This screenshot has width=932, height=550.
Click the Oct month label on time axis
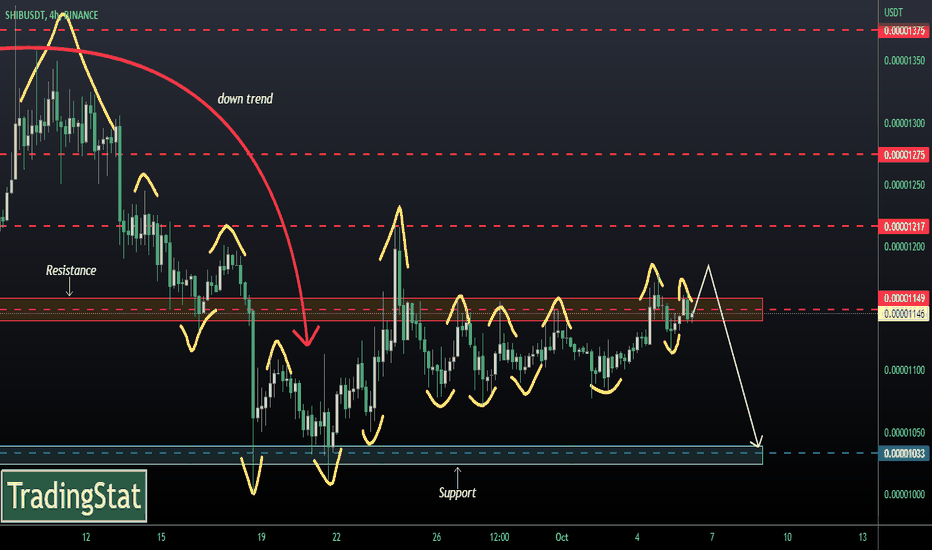click(x=562, y=538)
